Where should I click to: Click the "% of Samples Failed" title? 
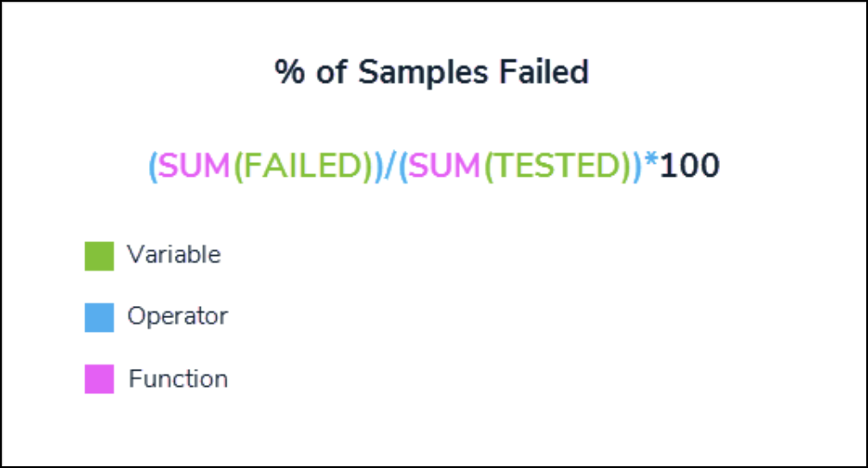tap(432, 72)
